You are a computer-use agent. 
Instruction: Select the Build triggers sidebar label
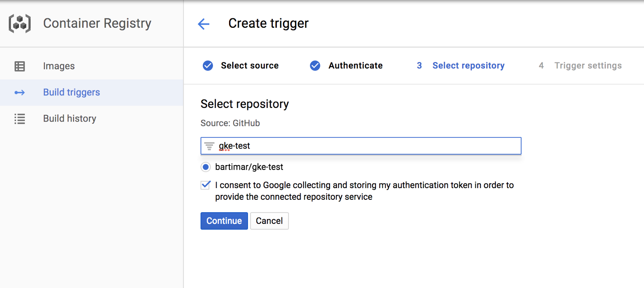[71, 93]
